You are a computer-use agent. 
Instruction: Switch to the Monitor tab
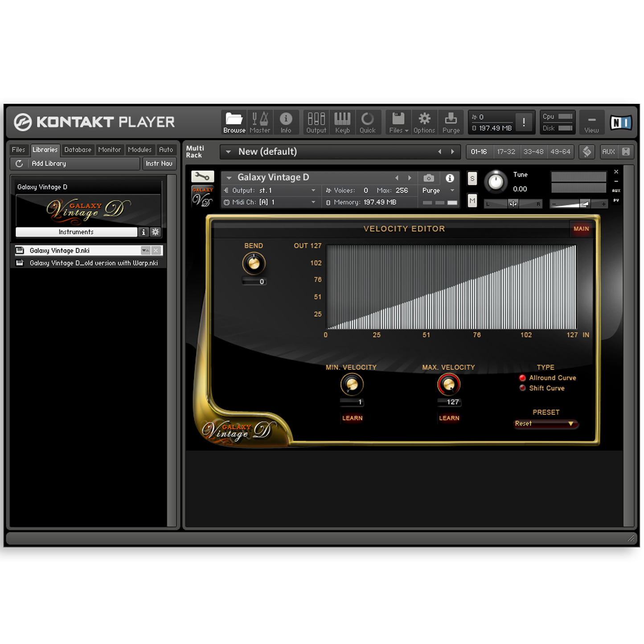pos(109,150)
